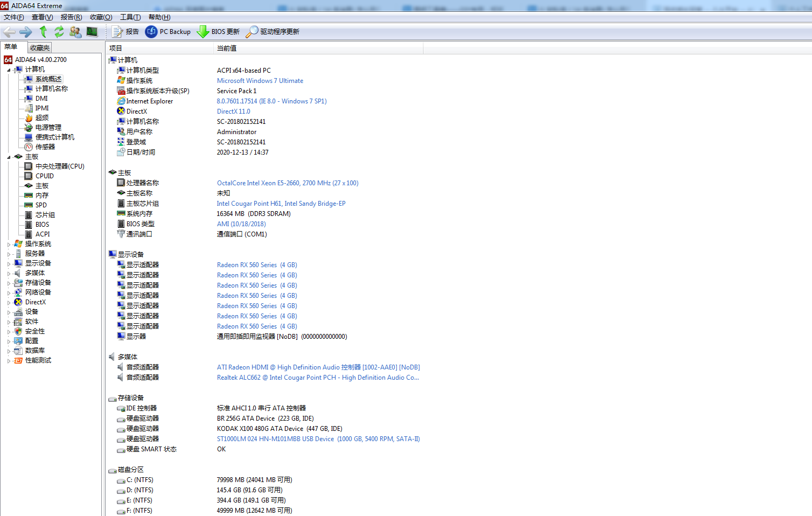This screenshot has width=812, height=516.
Task: Select 中央处理器(CPU) in the tree
Action: click(x=60, y=166)
